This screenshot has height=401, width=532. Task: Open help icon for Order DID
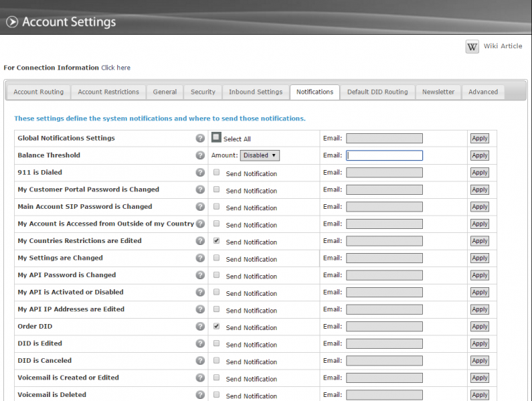(200, 326)
